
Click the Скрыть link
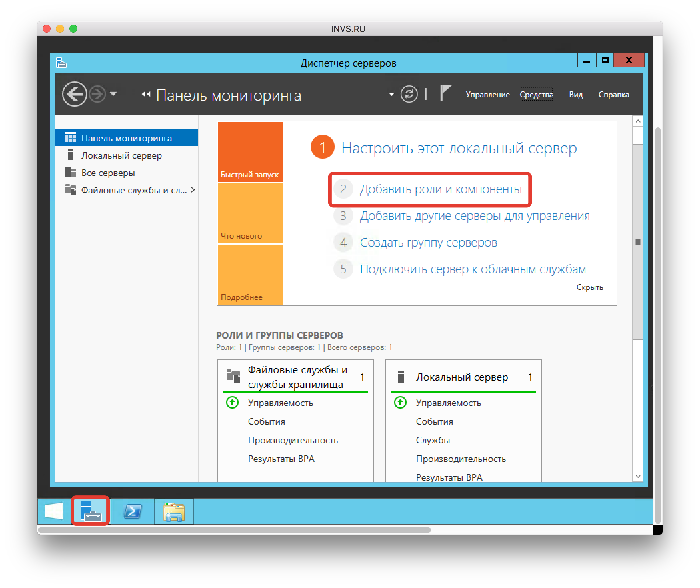[590, 287]
